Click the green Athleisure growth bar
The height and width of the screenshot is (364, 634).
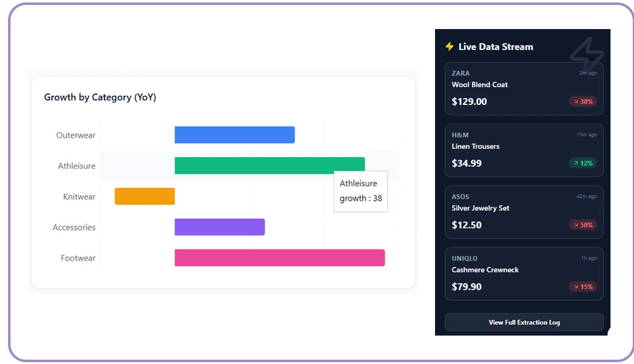click(269, 165)
